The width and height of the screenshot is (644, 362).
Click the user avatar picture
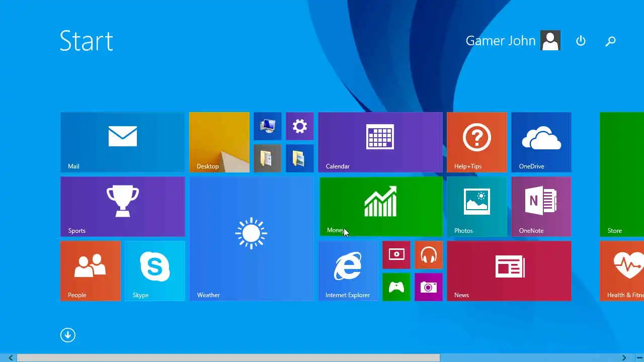(550, 41)
